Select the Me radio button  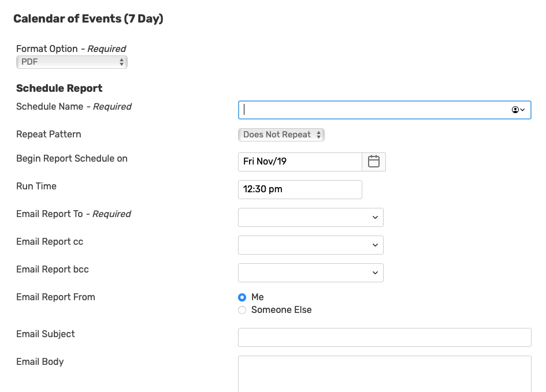(x=242, y=297)
